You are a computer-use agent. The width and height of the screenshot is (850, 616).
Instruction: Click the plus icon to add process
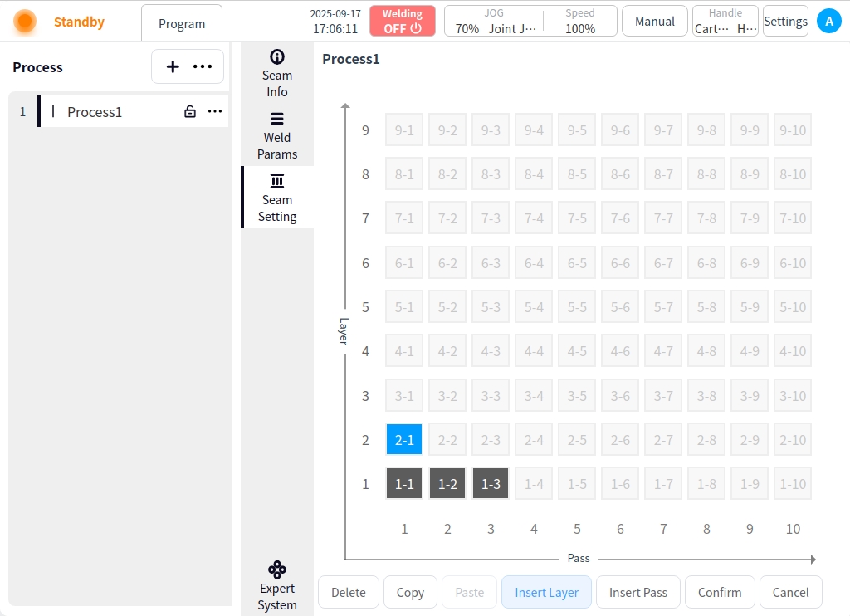click(x=173, y=66)
